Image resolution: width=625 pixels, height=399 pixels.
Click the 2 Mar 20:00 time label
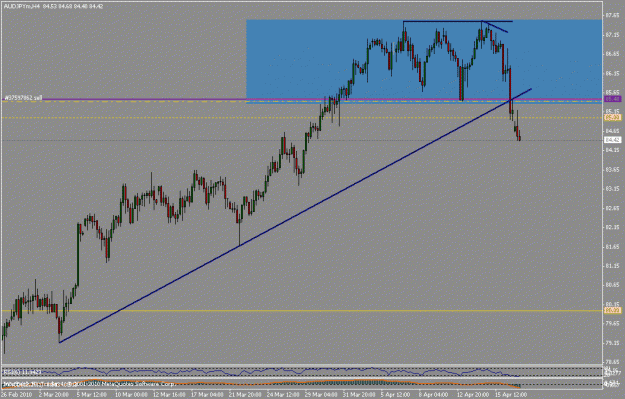pos(53,395)
